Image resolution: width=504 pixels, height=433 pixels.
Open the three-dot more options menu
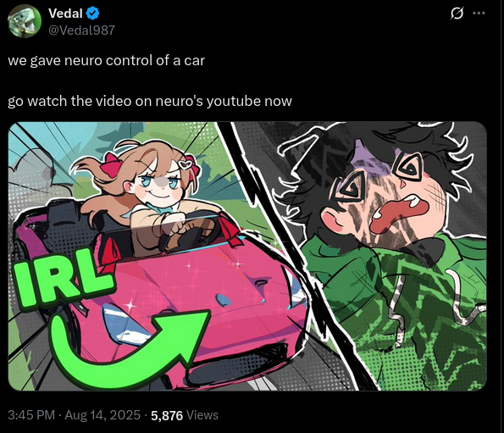(x=479, y=14)
